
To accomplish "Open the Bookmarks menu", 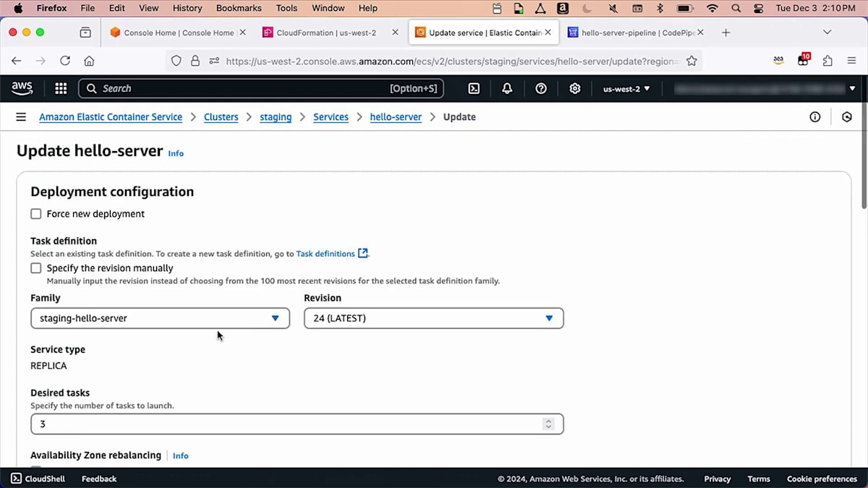I will point(239,8).
